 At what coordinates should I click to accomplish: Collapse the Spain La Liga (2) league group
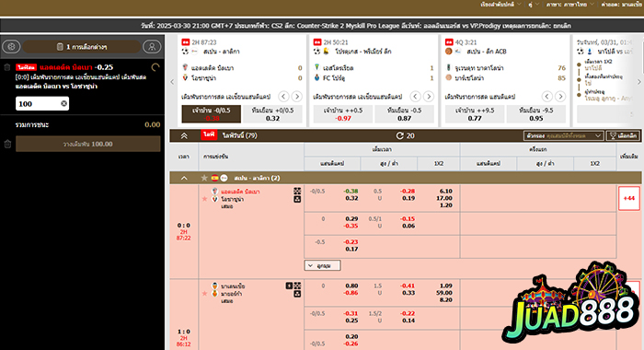coord(184,178)
